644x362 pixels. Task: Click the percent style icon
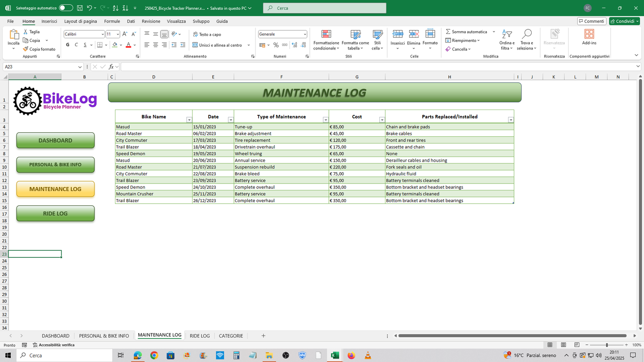pos(276,45)
